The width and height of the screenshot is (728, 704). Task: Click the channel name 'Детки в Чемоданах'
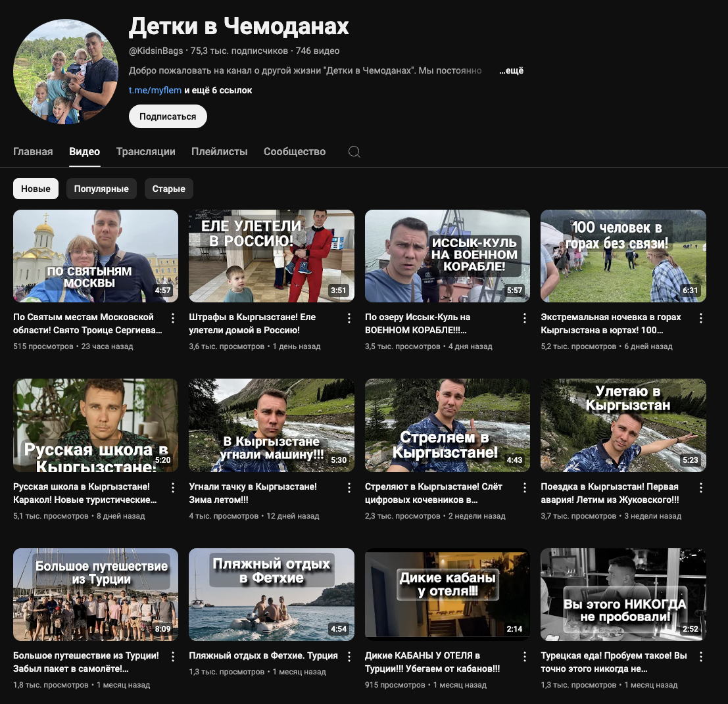(239, 26)
